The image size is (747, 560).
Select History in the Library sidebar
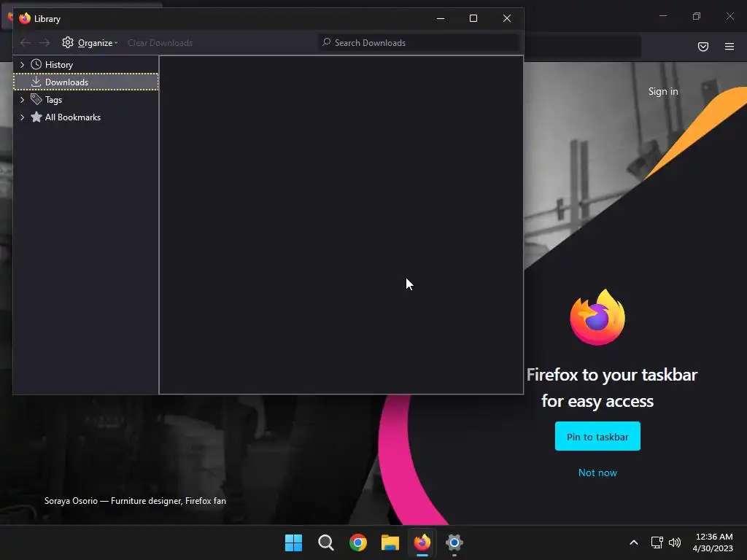pos(86,65)
